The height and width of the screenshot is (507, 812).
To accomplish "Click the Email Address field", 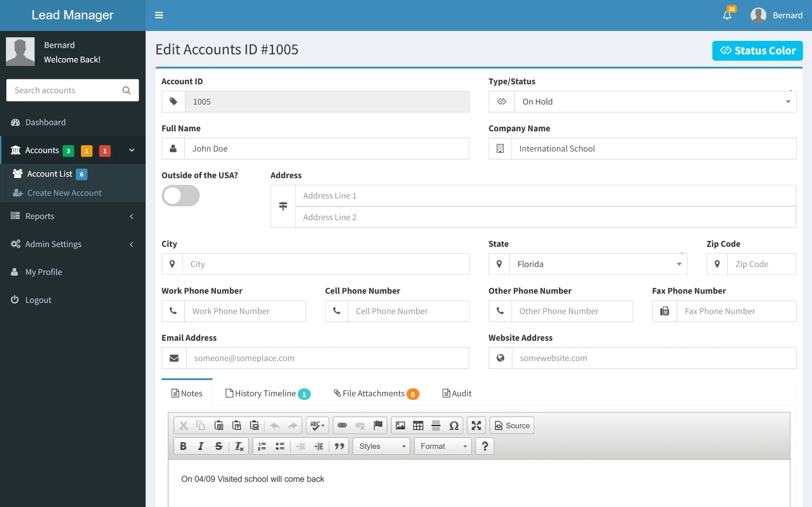I will point(328,358).
